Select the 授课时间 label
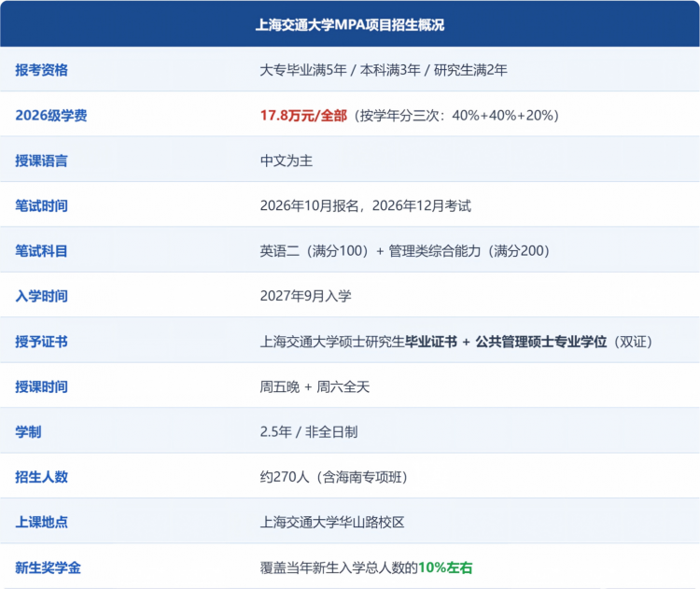This screenshot has width=700, height=589. tap(41, 386)
